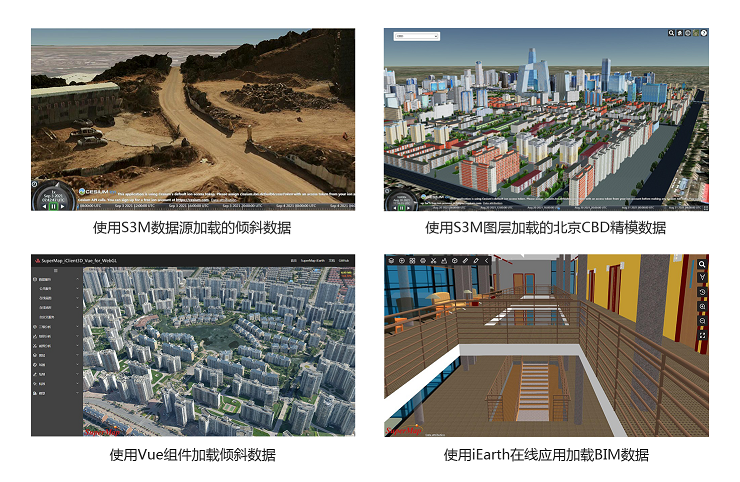The width and height of the screenshot is (740, 482).
Task: Click the geocoder search icon in CBD view
Action: tap(671, 33)
